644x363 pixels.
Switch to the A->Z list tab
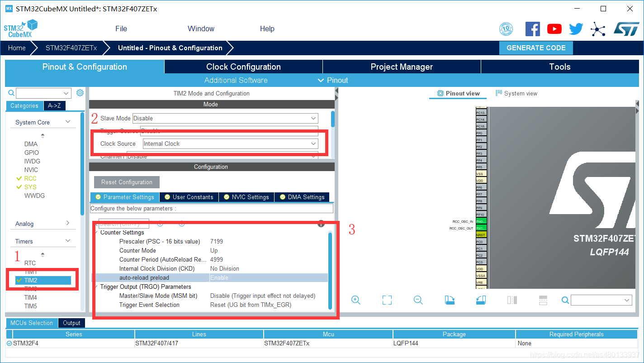(x=54, y=105)
